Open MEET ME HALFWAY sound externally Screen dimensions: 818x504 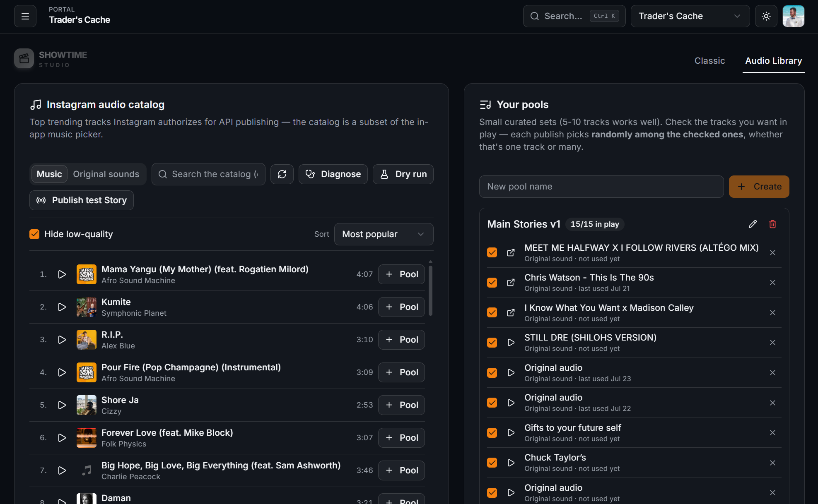click(x=511, y=253)
